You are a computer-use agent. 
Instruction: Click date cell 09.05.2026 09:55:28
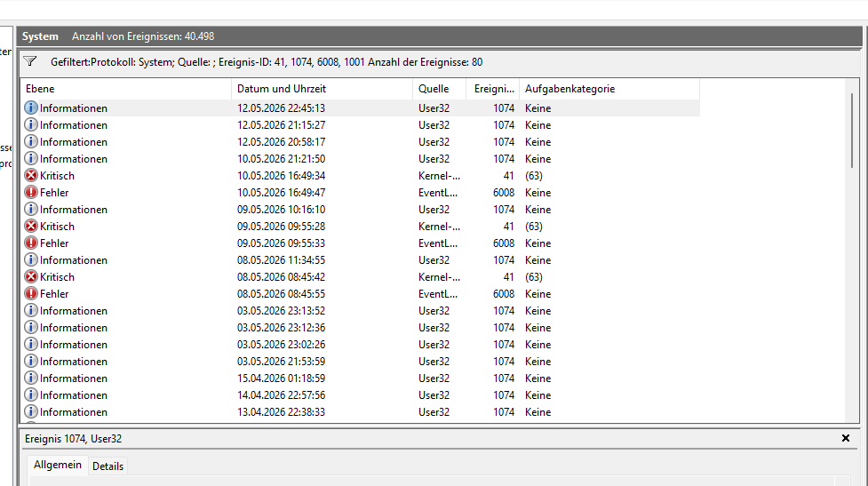click(282, 227)
